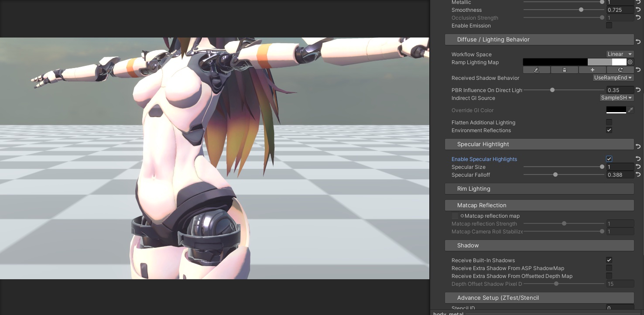Image resolution: width=644 pixels, height=315 pixels.
Task: Toggle Receive Extra Shadow From ASP ShadowMap
Action: coord(609,268)
